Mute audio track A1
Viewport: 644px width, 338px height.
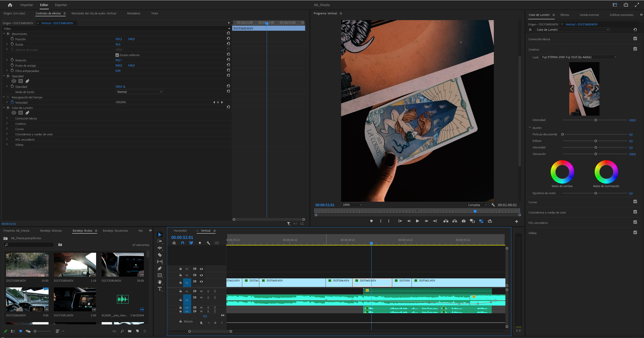(201, 291)
